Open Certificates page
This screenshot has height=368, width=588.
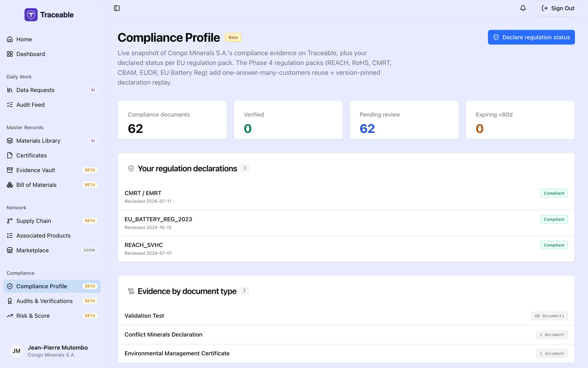pos(52,155)
